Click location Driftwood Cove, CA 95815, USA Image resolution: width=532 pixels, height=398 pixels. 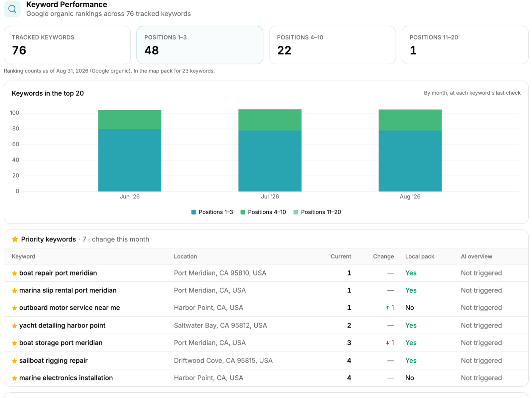point(223,360)
